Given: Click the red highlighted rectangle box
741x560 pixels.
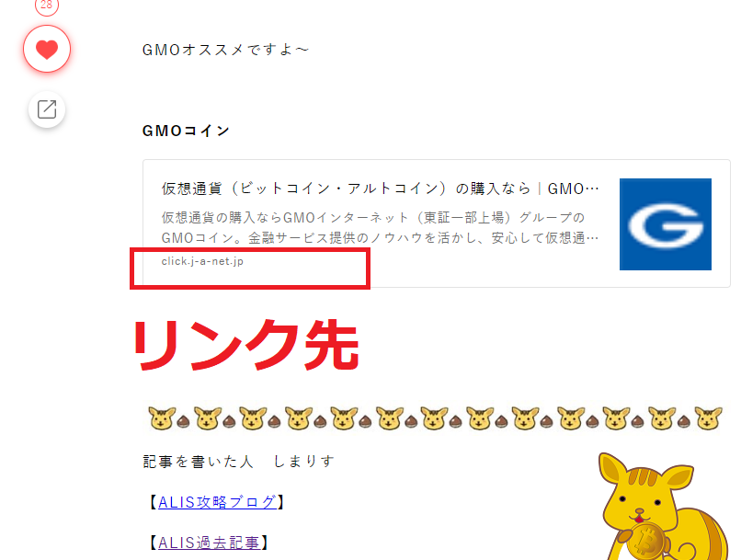Looking at the screenshot, I should pyautogui.click(x=250, y=269).
